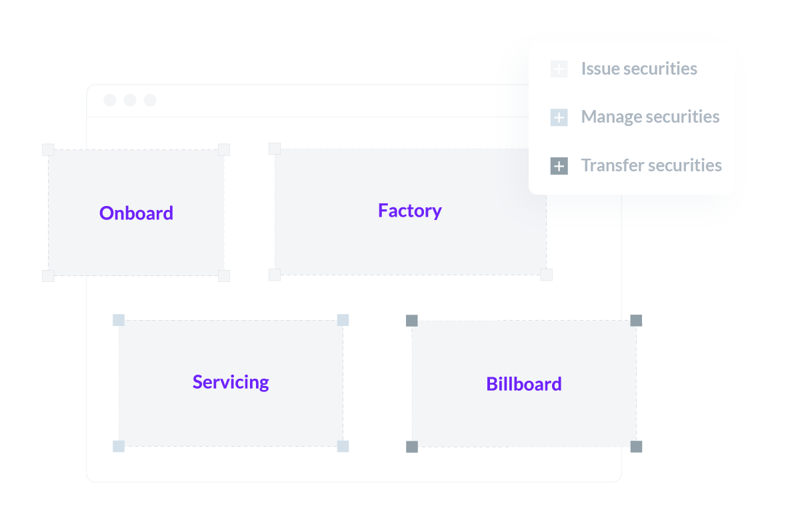800x532 pixels.
Task: Click the plus icon beside Manage securities
Action: click(559, 118)
